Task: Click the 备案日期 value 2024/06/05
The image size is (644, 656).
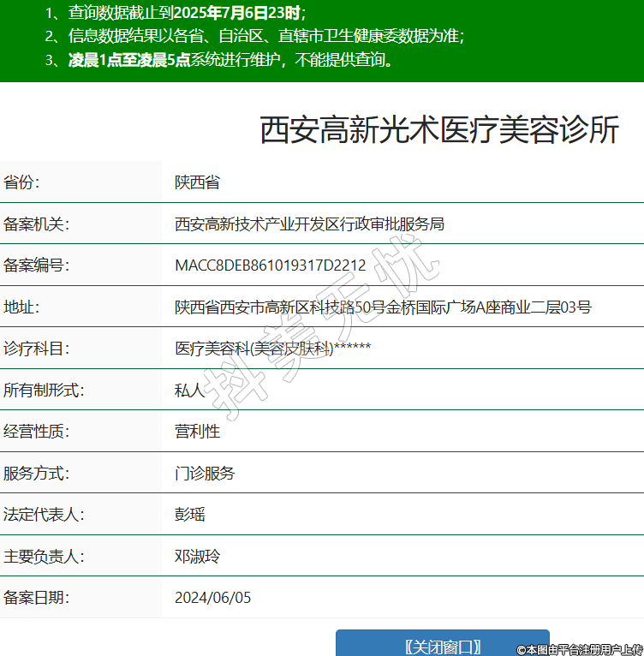Action: click(x=212, y=598)
